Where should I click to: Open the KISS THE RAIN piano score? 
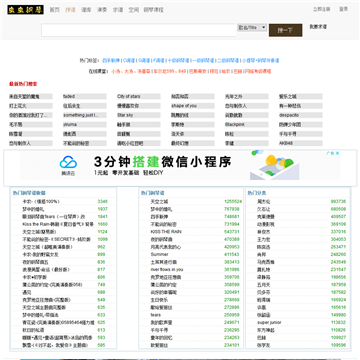tap(161, 232)
